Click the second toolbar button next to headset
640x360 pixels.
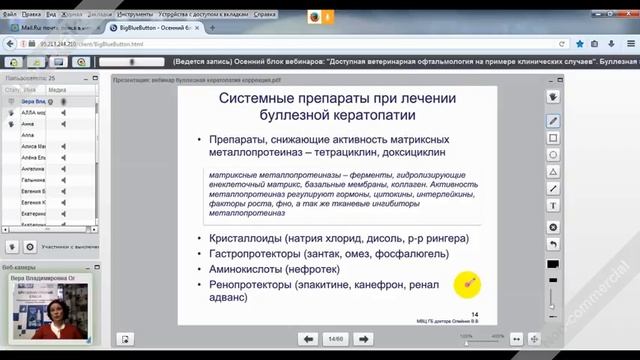coord(36,62)
